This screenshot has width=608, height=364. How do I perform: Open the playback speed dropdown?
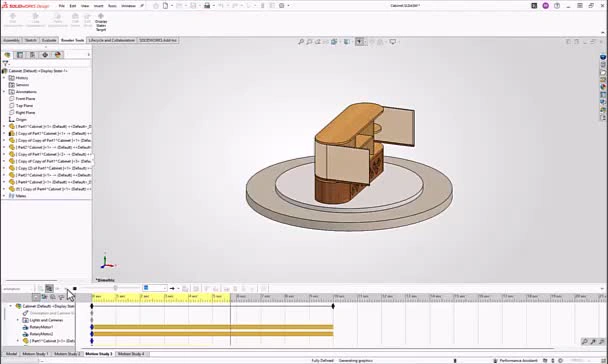pyautogui.click(x=155, y=288)
